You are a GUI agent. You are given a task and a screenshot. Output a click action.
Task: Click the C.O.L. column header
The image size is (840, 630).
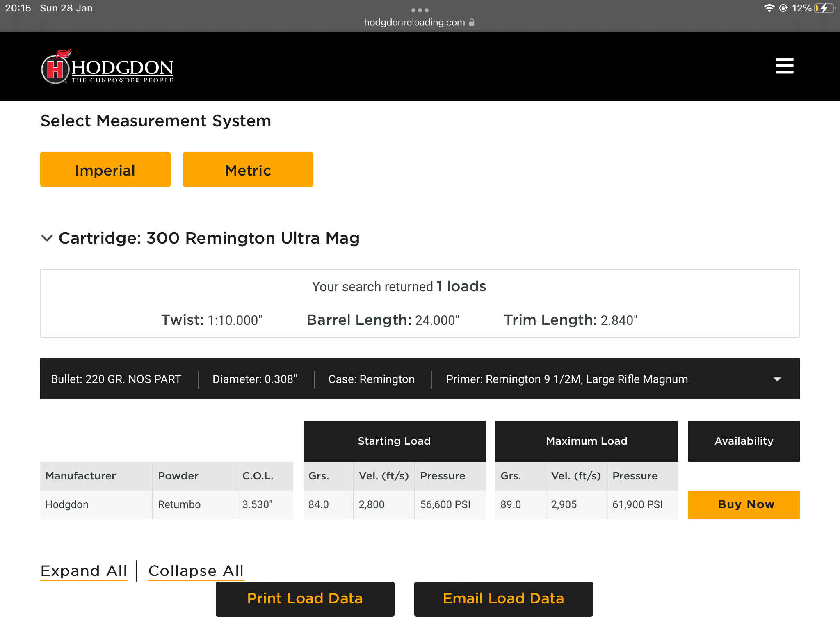pos(265,476)
